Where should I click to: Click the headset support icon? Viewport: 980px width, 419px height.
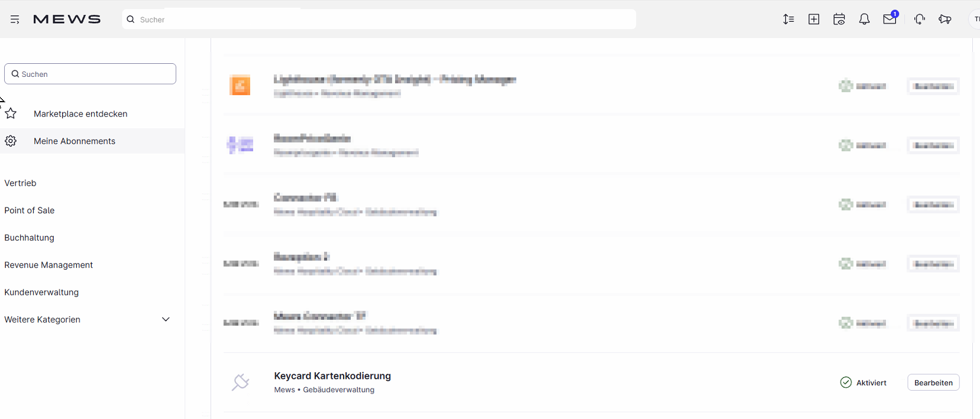[x=920, y=19]
